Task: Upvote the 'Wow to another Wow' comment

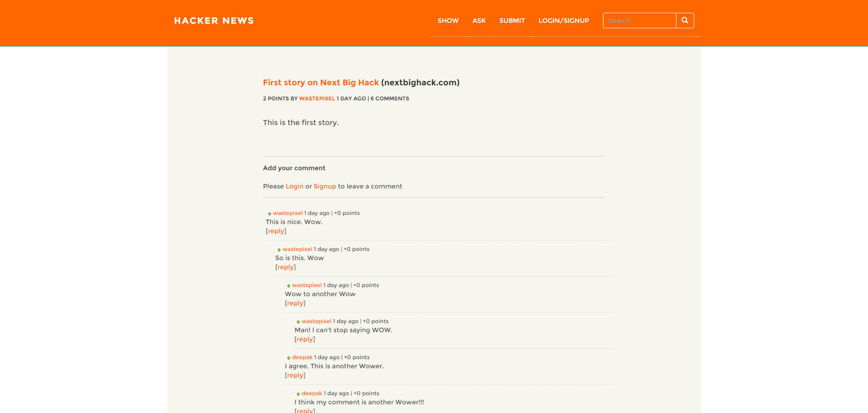Action: 289,286
